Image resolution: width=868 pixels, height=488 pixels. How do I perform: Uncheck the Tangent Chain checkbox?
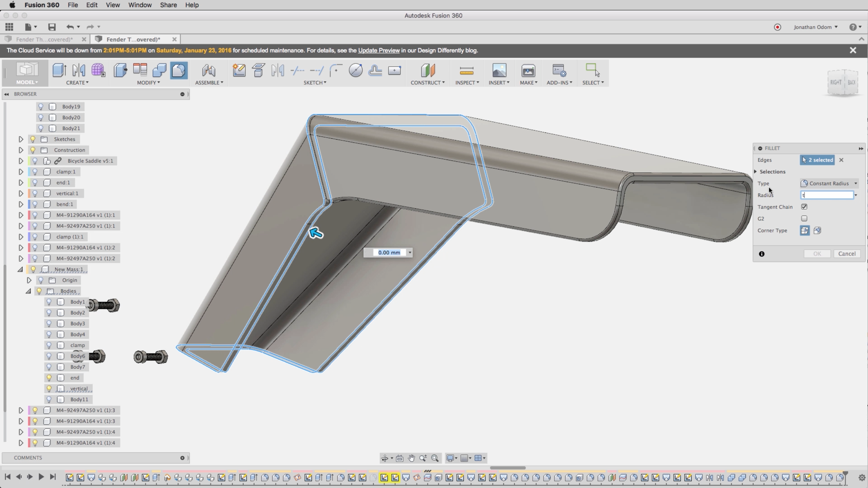pos(804,207)
